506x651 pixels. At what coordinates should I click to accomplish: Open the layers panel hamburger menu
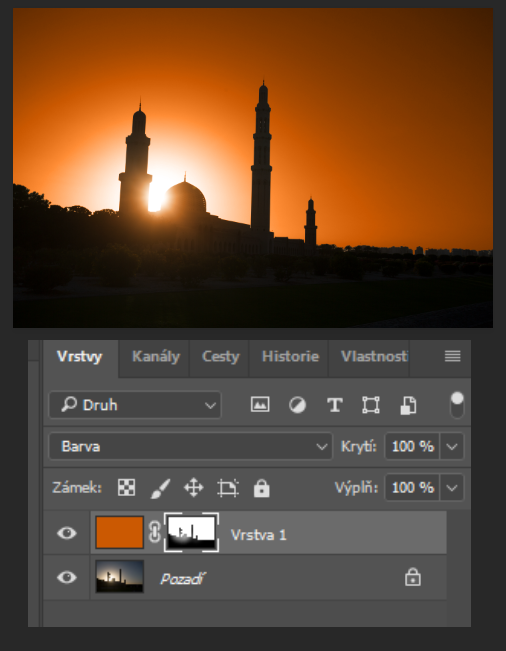point(452,356)
